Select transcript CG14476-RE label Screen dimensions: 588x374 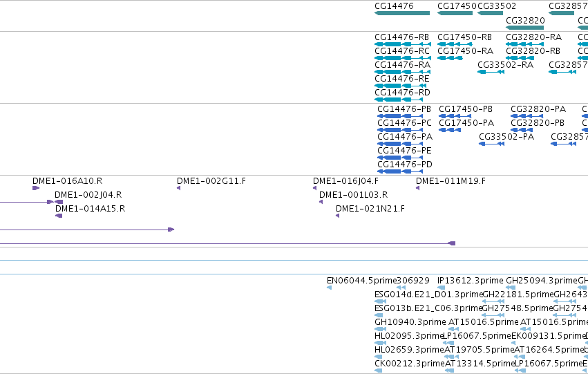pos(402,79)
